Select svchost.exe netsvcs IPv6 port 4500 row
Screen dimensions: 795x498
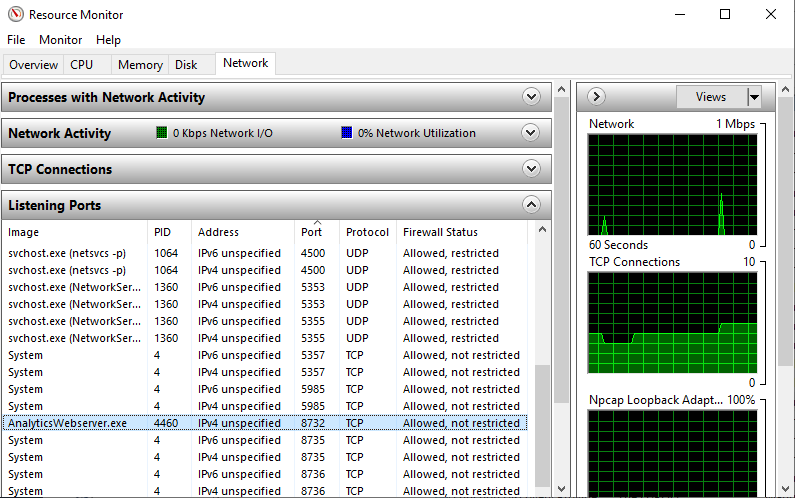coord(265,253)
